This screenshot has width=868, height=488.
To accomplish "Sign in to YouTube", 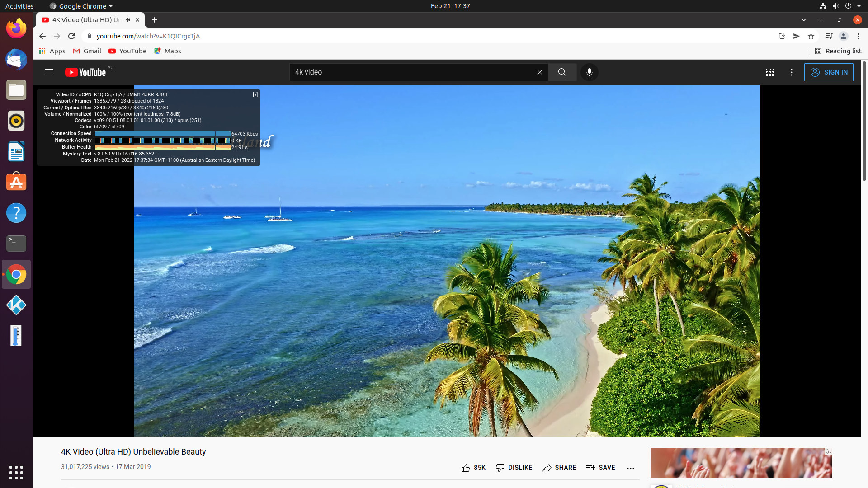I will [x=829, y=72].
